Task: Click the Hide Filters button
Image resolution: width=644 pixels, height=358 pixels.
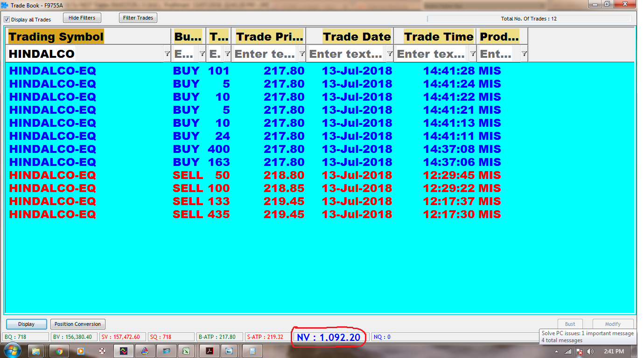Action: 82,18
